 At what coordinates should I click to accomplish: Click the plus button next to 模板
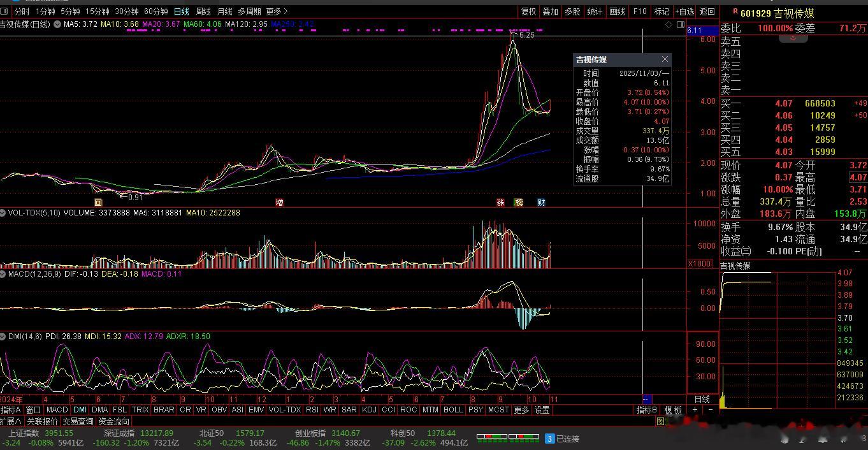tap(695, 410)
